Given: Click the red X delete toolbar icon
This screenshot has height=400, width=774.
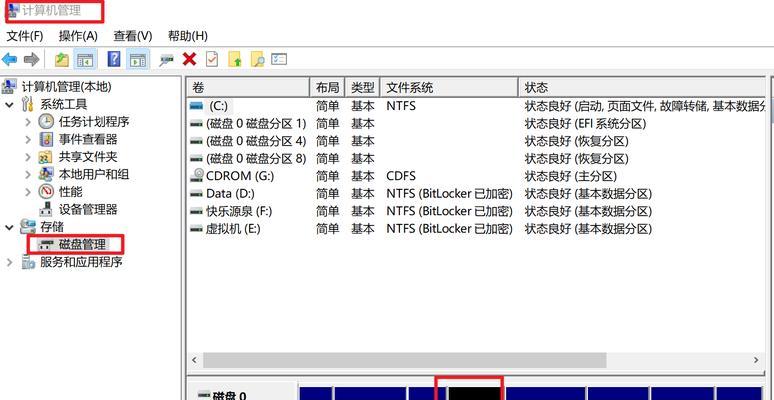Looking at the screenshot, I should pyautogui.click(x=189, y=60).
